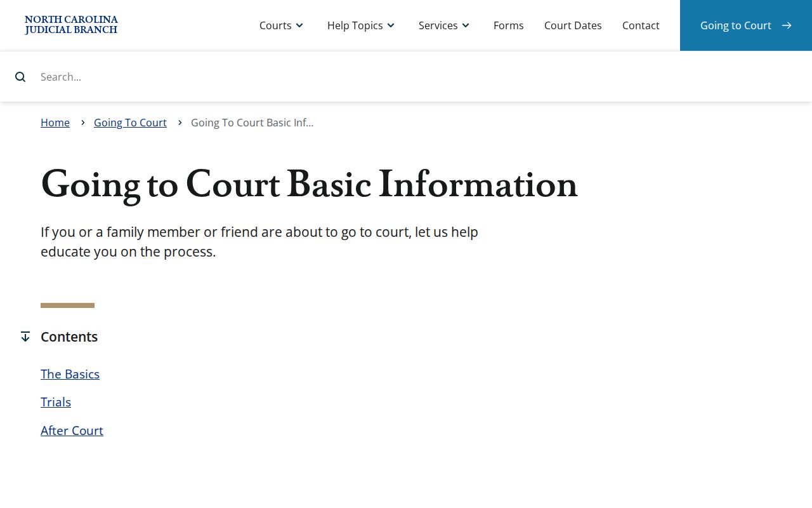Click the Going To Court Basic Inf... breadcrumb text
Screen dimensions: 812x508
tap(252, 123)
